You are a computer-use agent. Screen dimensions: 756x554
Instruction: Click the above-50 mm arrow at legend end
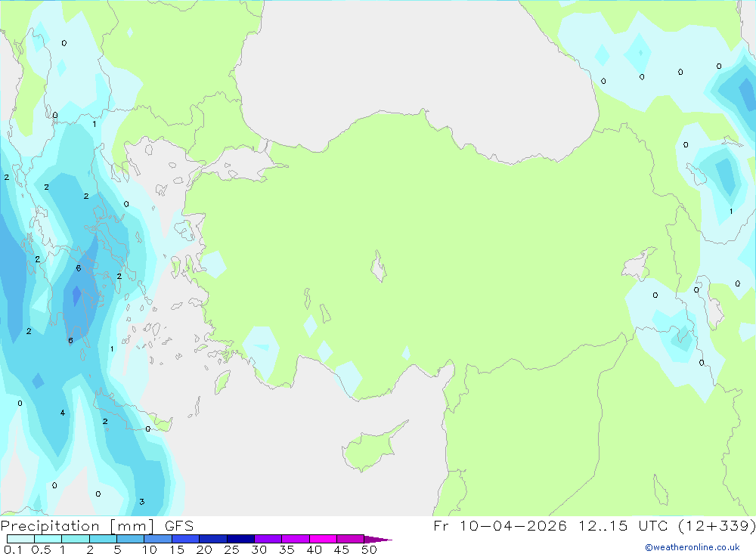click(x=378, y=539)
